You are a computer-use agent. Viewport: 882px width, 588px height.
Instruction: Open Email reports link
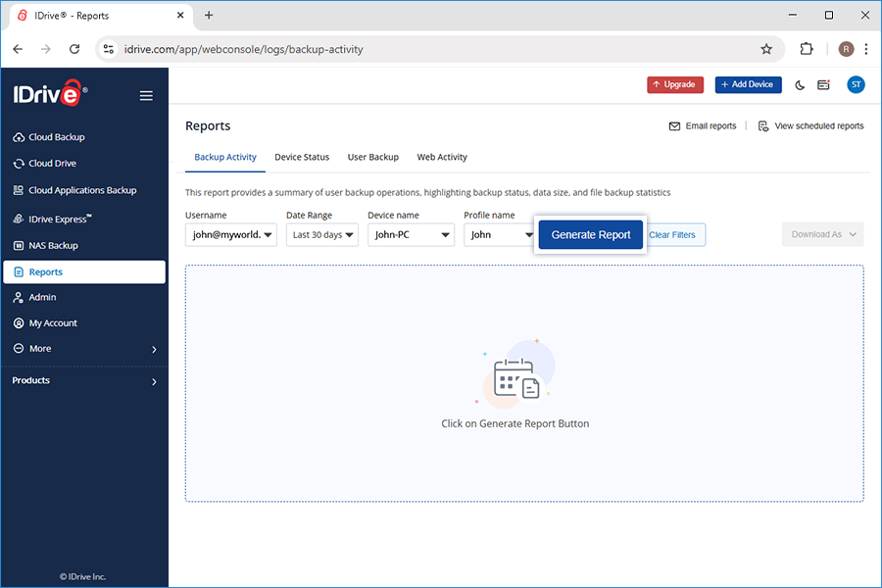click(x=703, y=126)
